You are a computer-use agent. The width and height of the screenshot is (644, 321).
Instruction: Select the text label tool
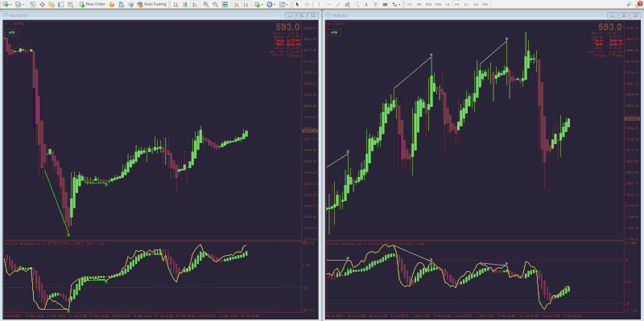pyautogui.click(x=376, y=4)
